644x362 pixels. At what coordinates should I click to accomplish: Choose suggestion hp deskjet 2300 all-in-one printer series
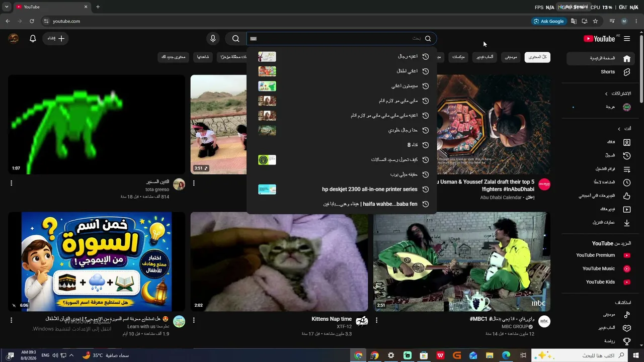click(342, 190)
